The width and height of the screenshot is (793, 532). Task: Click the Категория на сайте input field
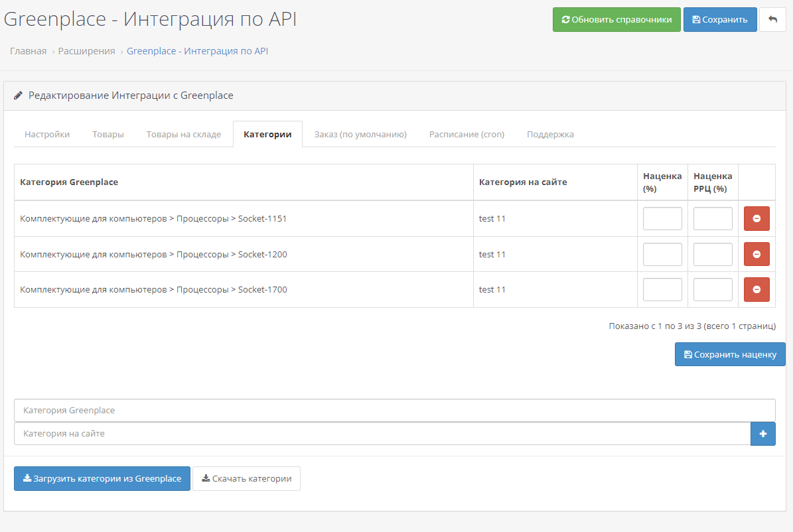click(x=382, y=433)
